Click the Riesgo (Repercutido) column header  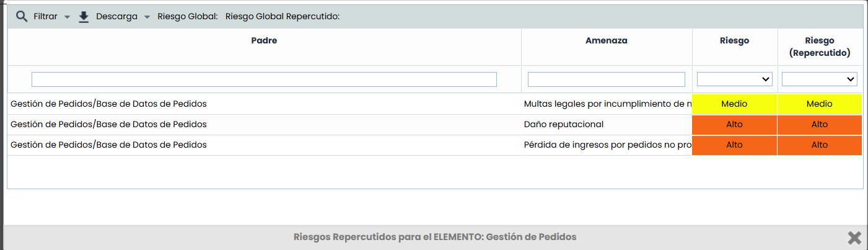[819, 47]
